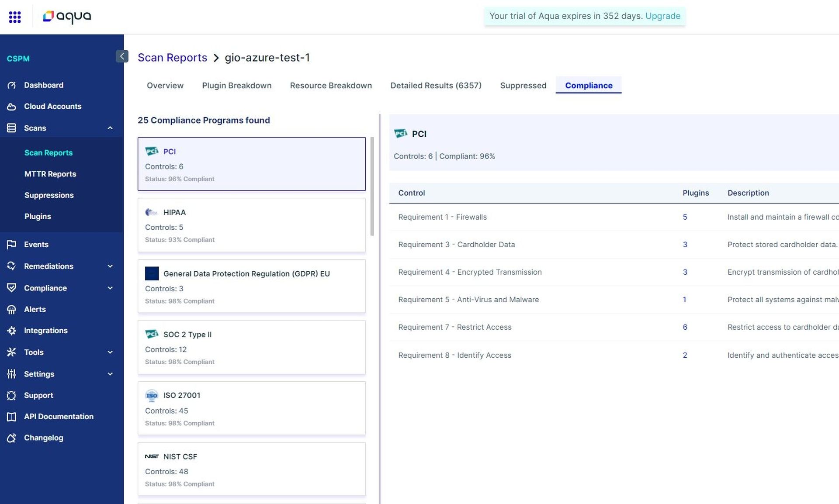The height and width of the screenshot is (504, 839).
Task: Click the Cloud Accounts cloud icon
Action: click(12, 107)
